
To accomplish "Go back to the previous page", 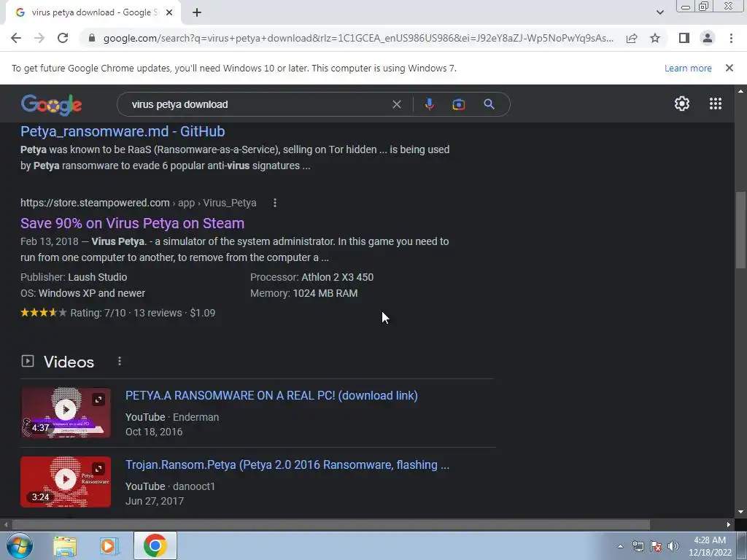I will [x=16, y=38].
